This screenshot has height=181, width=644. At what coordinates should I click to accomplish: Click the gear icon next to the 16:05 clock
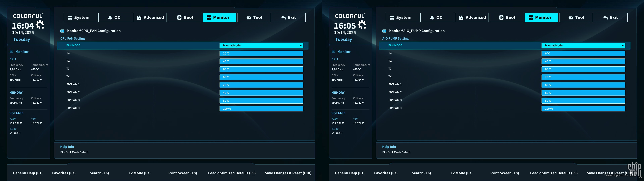[362, 25]
